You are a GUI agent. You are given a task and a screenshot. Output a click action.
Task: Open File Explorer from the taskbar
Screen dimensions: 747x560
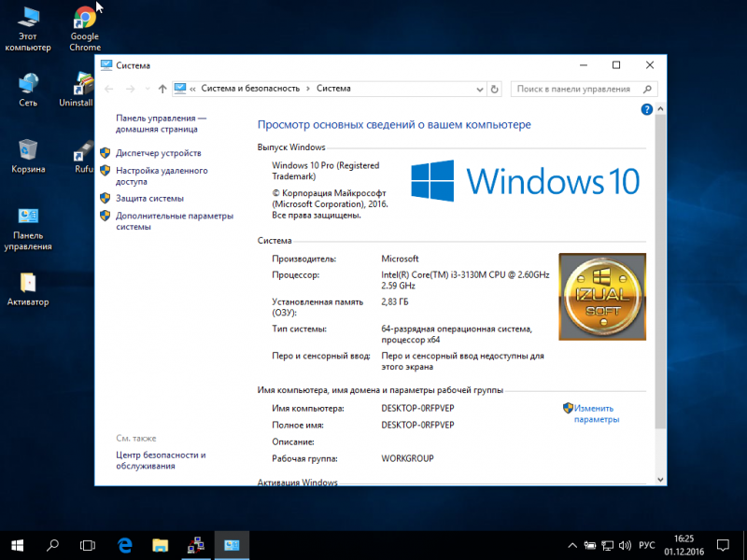point(160,545)
